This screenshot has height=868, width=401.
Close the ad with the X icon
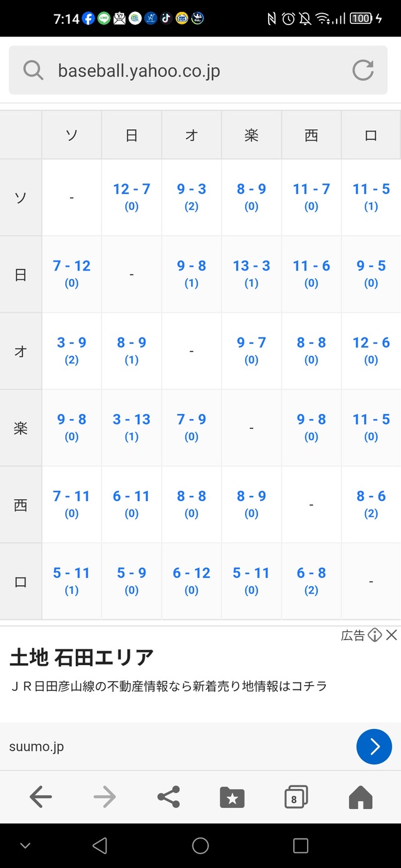coord(392,635)
